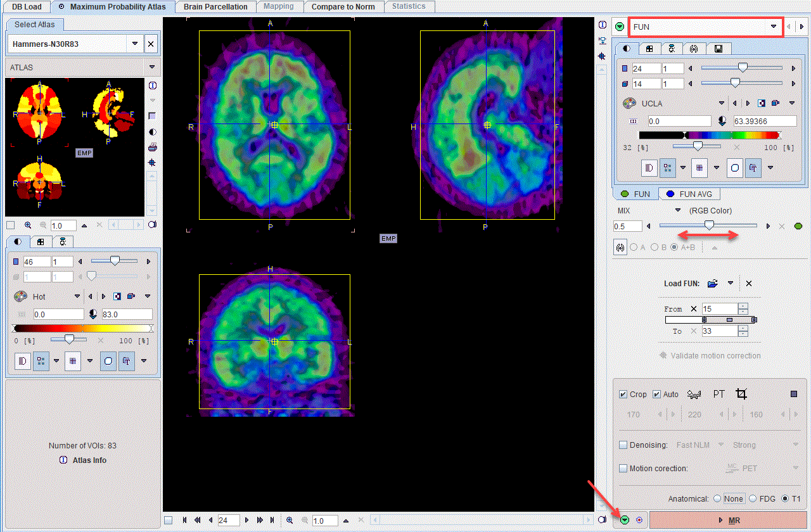Click the UCLA rainbow color bar

tap(710, 135)
